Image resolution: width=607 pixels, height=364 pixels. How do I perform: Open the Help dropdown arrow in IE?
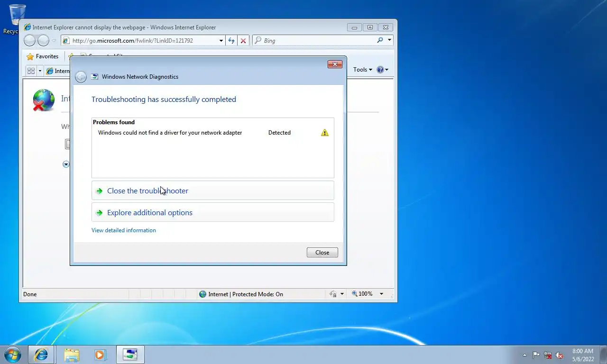(387, 70)
